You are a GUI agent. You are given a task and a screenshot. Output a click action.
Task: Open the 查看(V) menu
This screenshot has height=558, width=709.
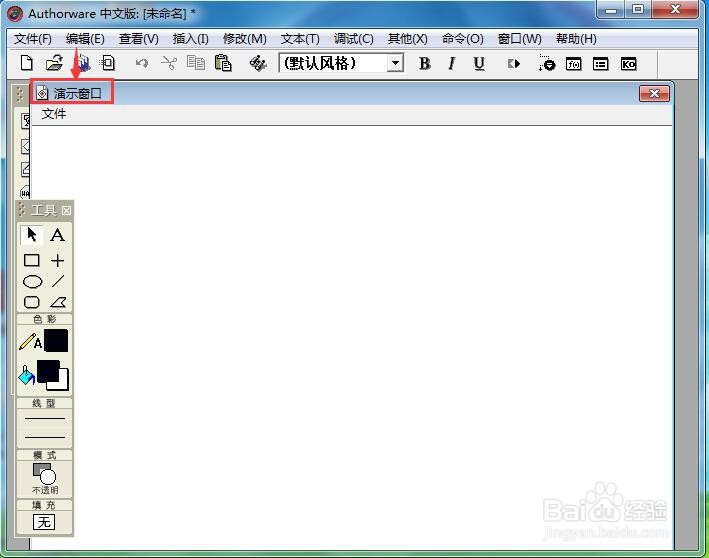138,39
